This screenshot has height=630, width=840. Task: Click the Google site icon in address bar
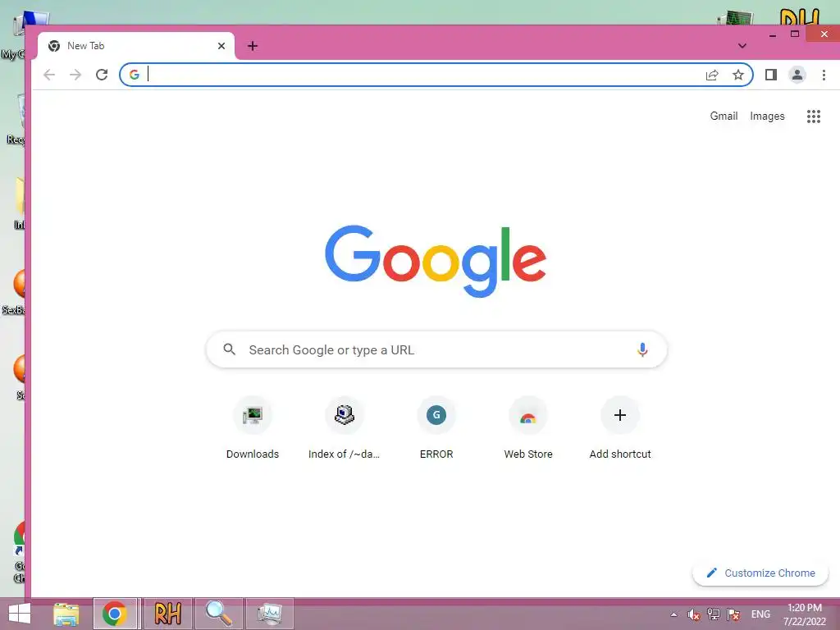click(135, 75)
